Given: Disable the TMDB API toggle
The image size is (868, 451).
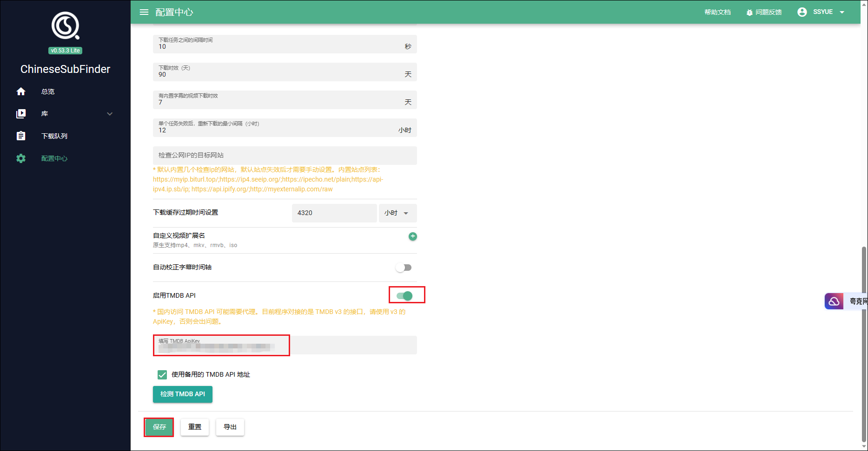Looking at the screenshot, I should pos(404,296).
